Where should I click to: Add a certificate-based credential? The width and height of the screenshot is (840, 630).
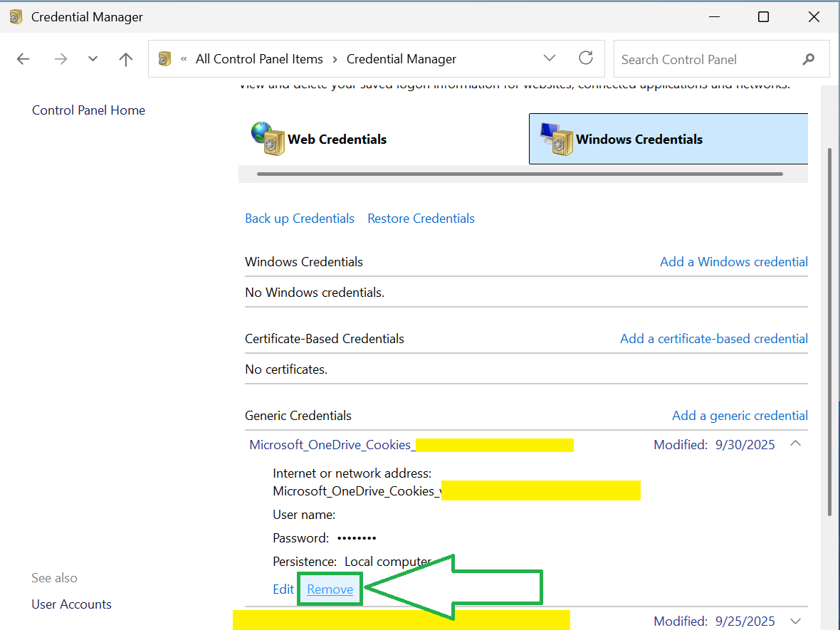click(x=714, y=339)
